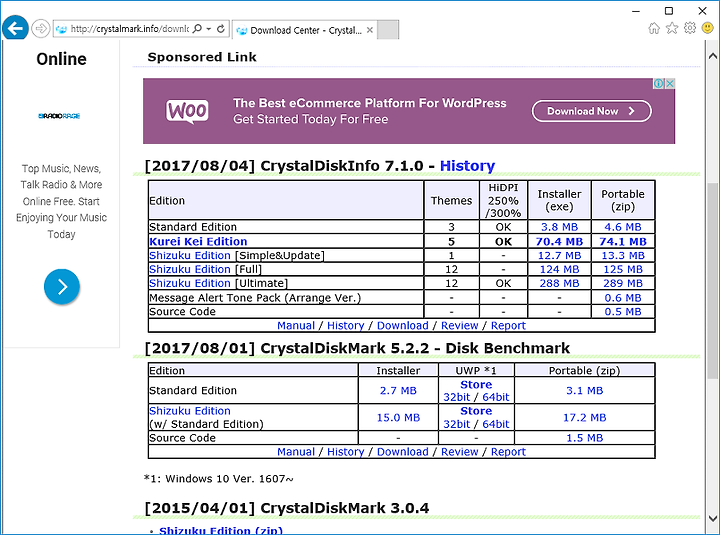The height and width of the screenshot is (535, 720).
Task: Download Kurei Kei 74.1 MB zip
Action: [x=623, y=242]
